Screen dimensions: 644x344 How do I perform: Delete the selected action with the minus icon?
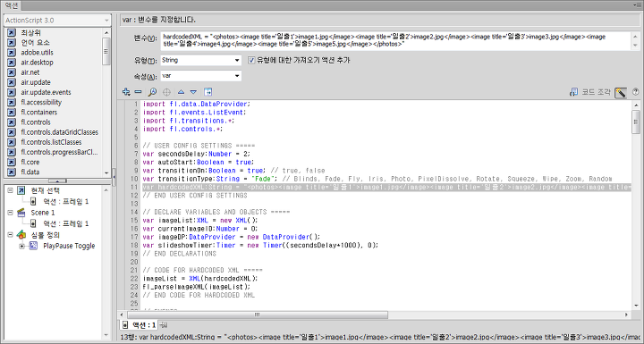(x=139, y=92)
